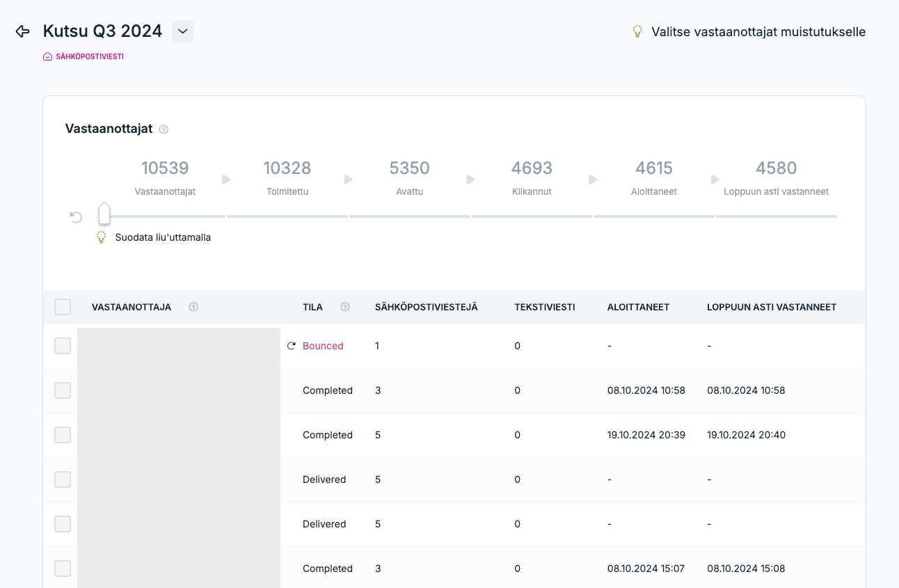Screen dimensions: 899x588
Task: Select checkbox for row completed 08.10.2024 10:58
Action: click(x=63, y=390)
